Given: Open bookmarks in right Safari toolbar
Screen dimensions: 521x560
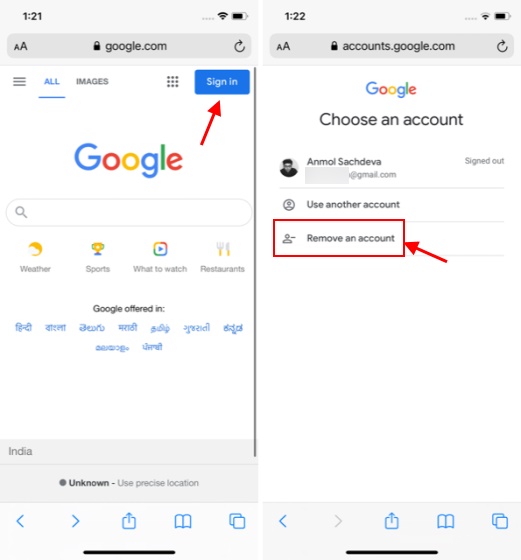Looking at the screenshot, I should coord(446,521).
